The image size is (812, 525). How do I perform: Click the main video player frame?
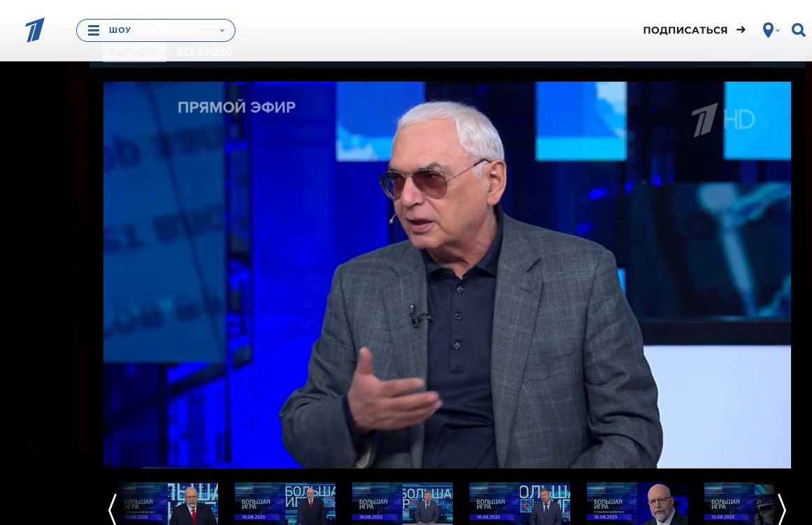tap(447, 274)
